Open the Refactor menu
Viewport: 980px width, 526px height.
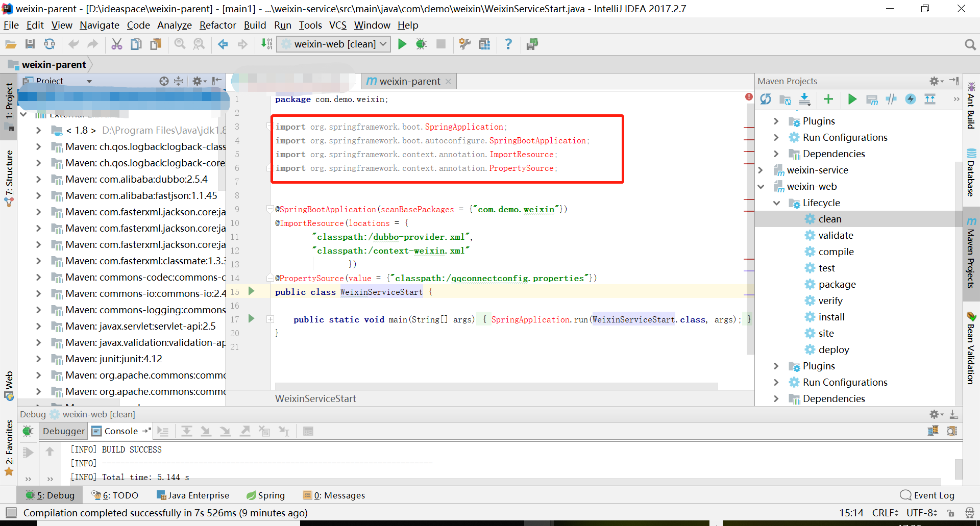(217, 25)
